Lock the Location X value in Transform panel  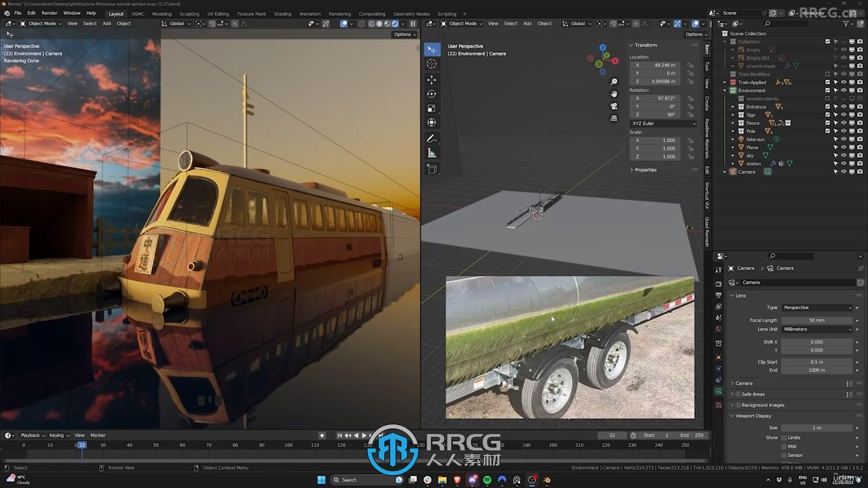pyautogui.click(x=690, y=65)
